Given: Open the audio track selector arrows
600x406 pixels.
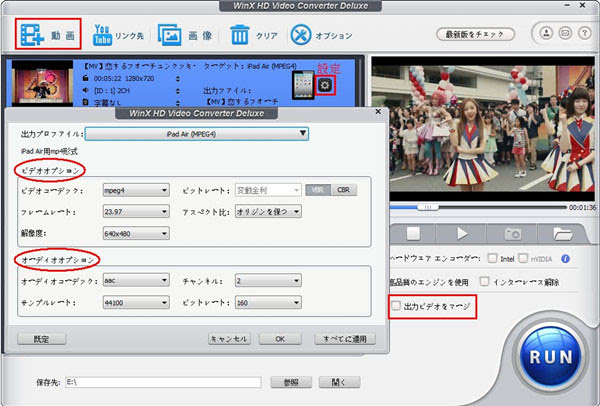Looking at the screenshot, I should click(x=178, y=91).
